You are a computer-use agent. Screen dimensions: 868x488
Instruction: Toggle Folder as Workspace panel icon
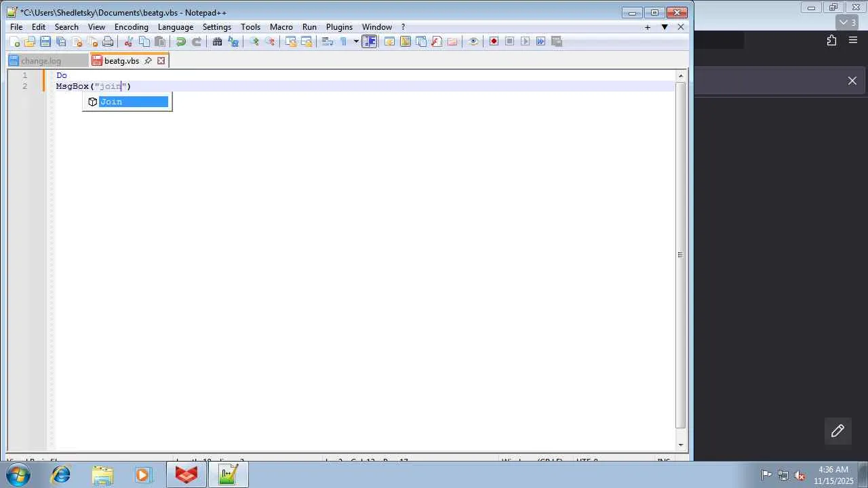pos(452,41)
